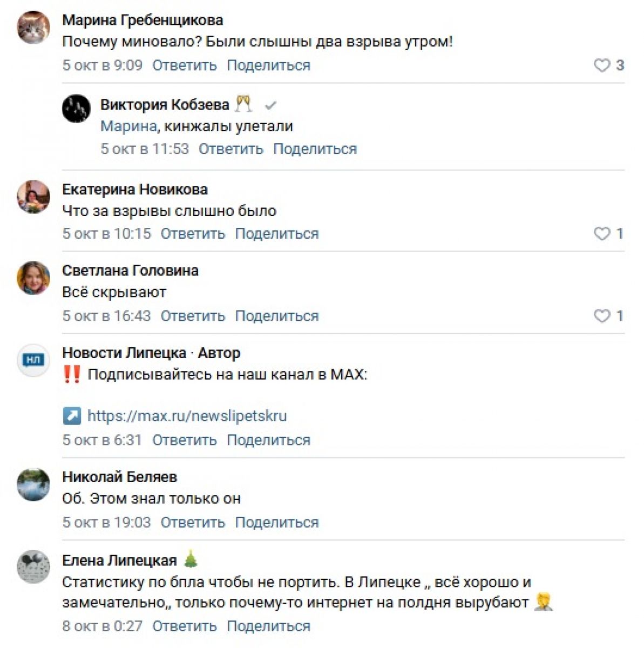Viewport: 644px width, 648px height.
Task: Open Новости Липецка НЛ avatar icon
Action: [33, 360]
